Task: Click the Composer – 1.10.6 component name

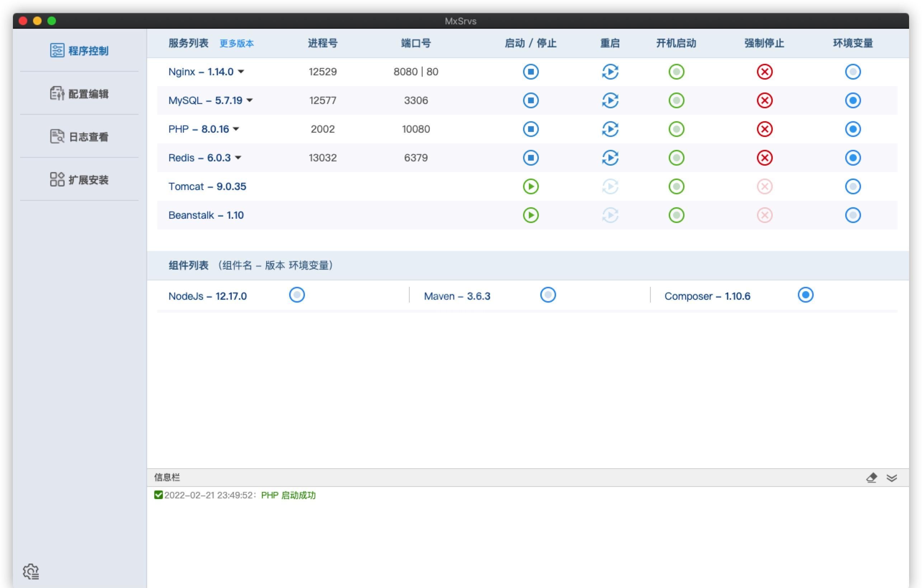Action: 707,296
